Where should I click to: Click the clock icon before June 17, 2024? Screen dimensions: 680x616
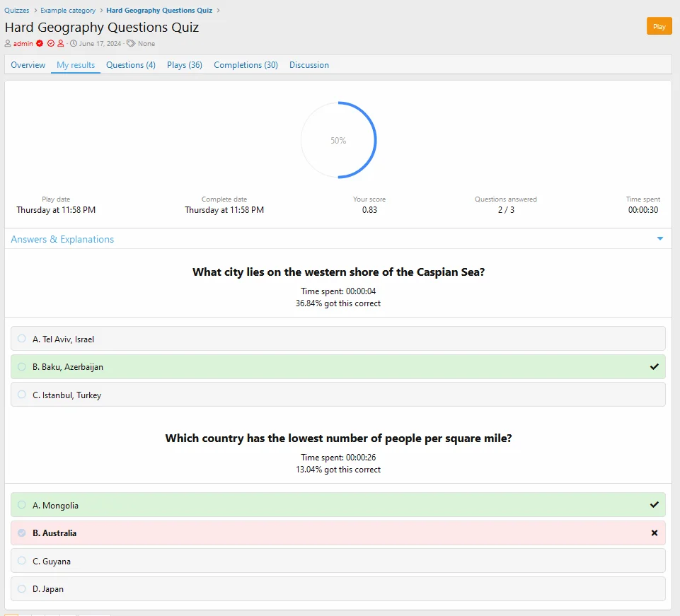(74, 44)
